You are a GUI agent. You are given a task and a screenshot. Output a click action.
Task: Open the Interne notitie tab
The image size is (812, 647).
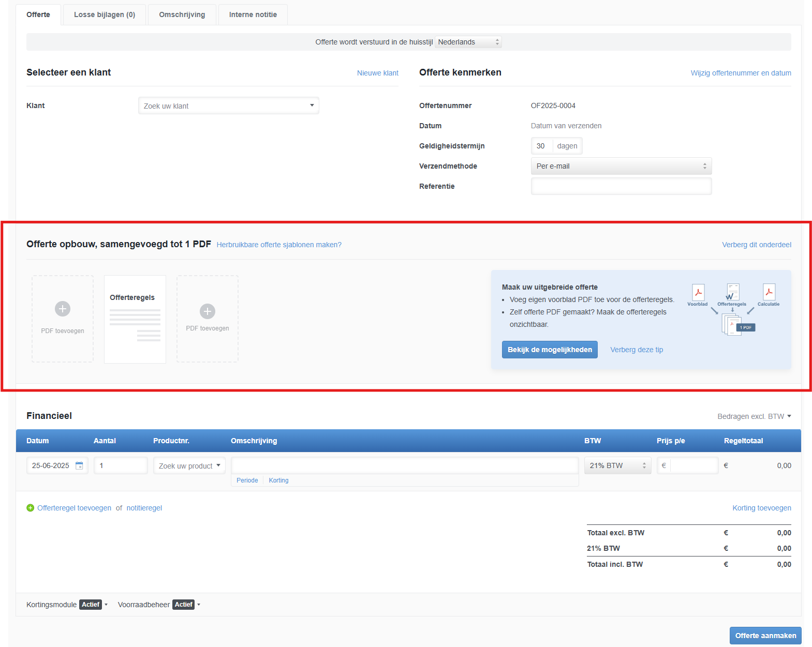pos(253,14)
